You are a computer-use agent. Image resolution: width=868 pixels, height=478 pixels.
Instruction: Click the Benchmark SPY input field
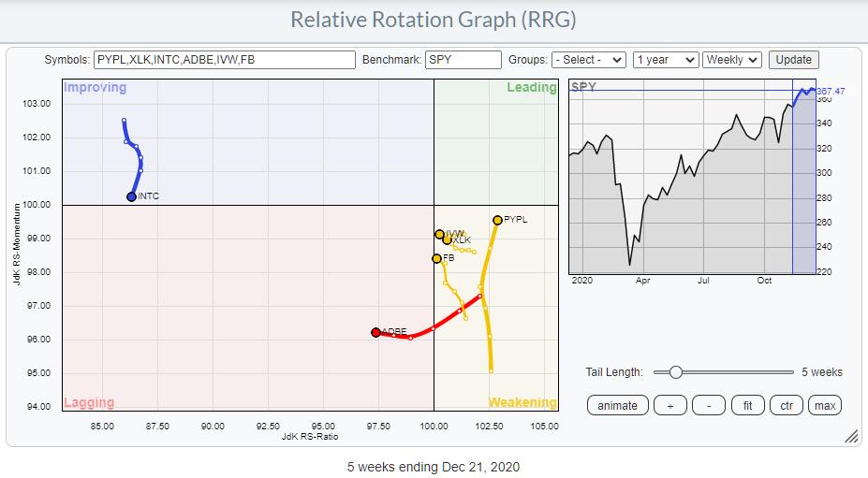463,60
